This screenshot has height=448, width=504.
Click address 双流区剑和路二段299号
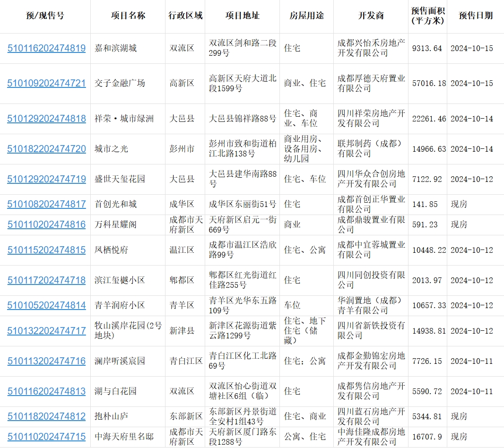coord(243,48)
